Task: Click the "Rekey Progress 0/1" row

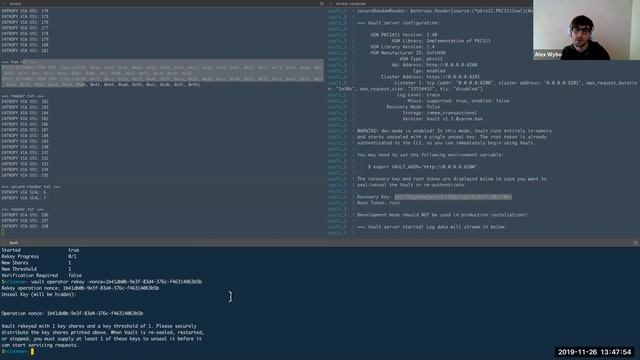Action: point(39,256)
